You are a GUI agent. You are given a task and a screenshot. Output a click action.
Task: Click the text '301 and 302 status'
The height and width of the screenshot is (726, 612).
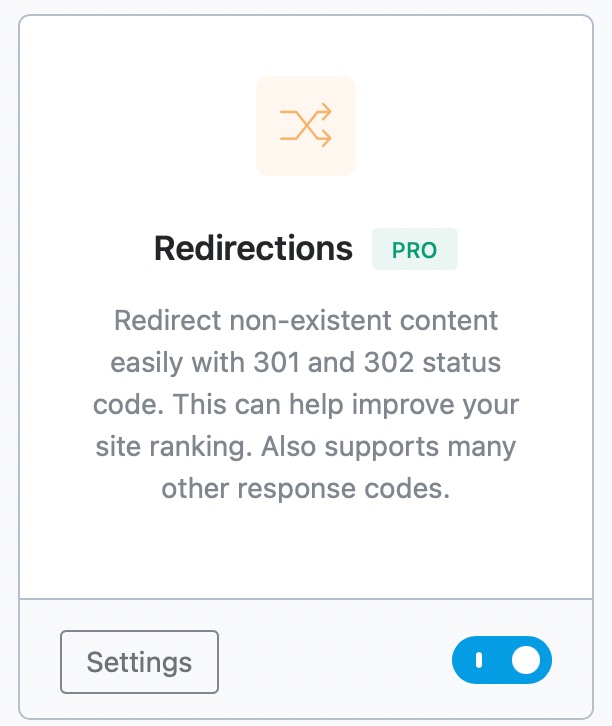(377, 362)
